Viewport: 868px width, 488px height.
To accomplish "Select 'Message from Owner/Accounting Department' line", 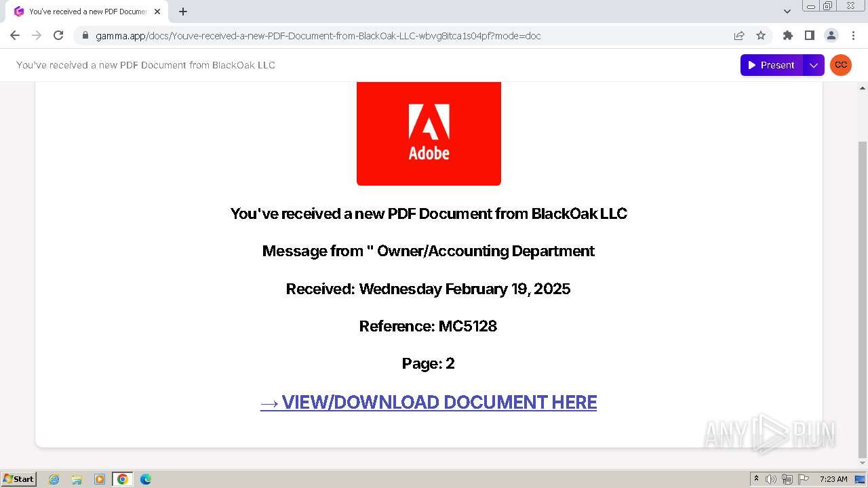I will pos(428,251).
